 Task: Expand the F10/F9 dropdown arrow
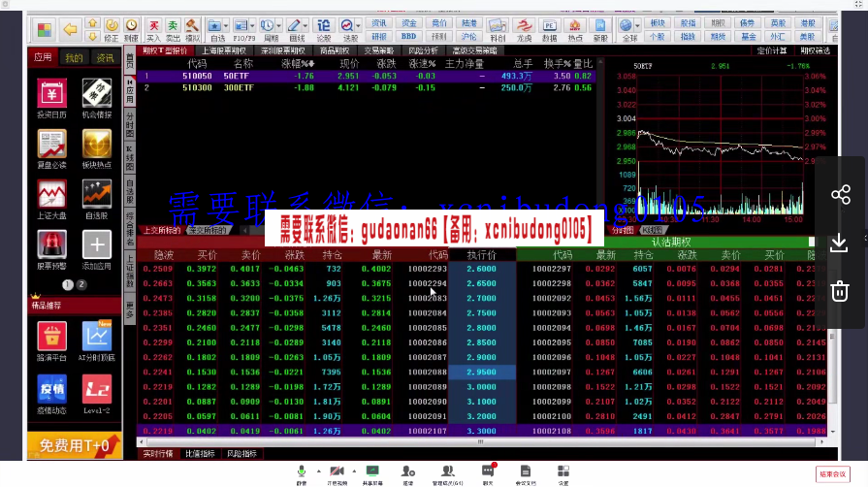coord(252,26)
